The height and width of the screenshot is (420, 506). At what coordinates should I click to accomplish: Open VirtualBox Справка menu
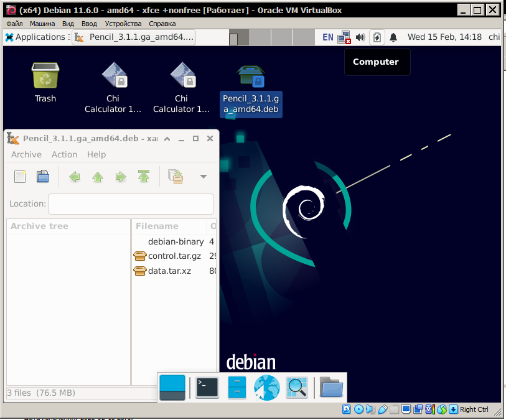(162, 24)
